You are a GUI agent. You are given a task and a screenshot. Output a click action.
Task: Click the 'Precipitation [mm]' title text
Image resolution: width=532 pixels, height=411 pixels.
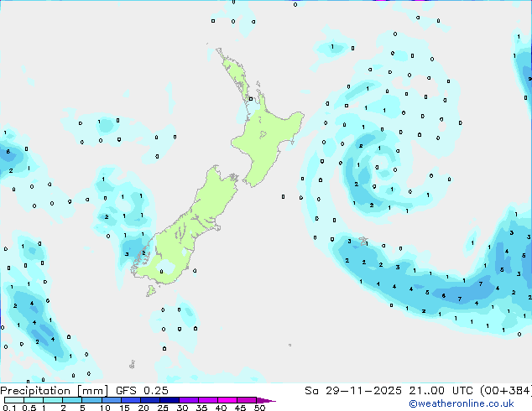click(x=54, y=391)
